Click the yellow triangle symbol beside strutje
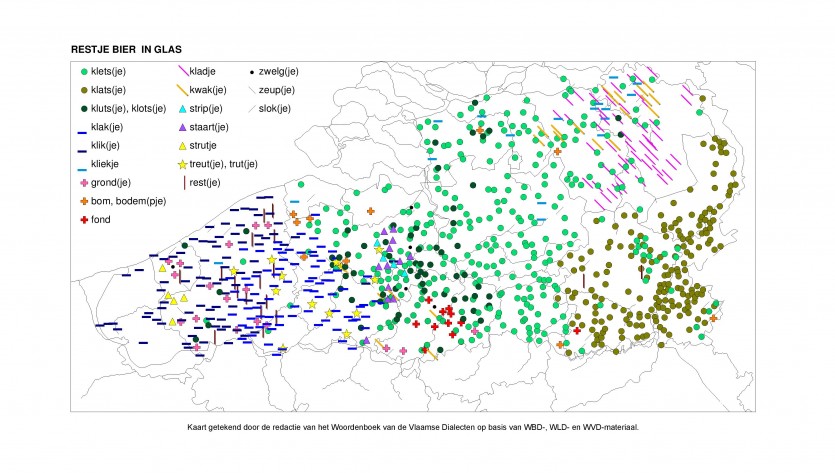The height and width of the screenshot is (473, 835). pyautogui.click(x=183, y=146)
